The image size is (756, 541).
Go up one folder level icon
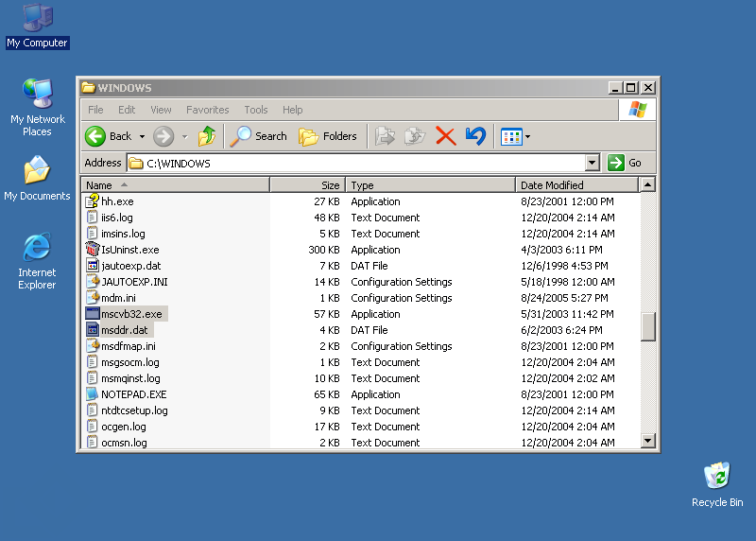click(x=207, y=136)
